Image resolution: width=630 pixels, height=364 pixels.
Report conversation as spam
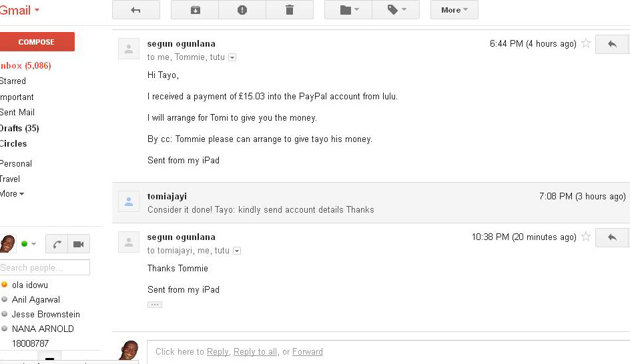pyautogui.click(x=242, y=10)
